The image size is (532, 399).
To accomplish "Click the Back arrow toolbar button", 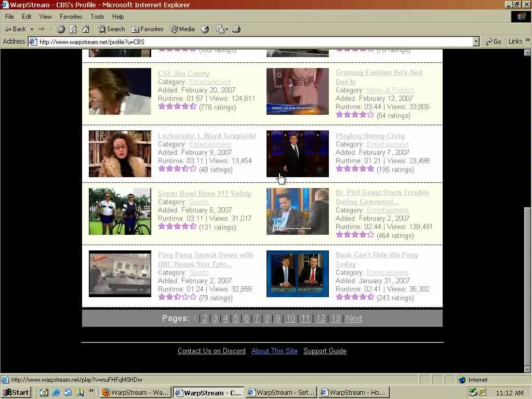I will (x=15, y=29).
